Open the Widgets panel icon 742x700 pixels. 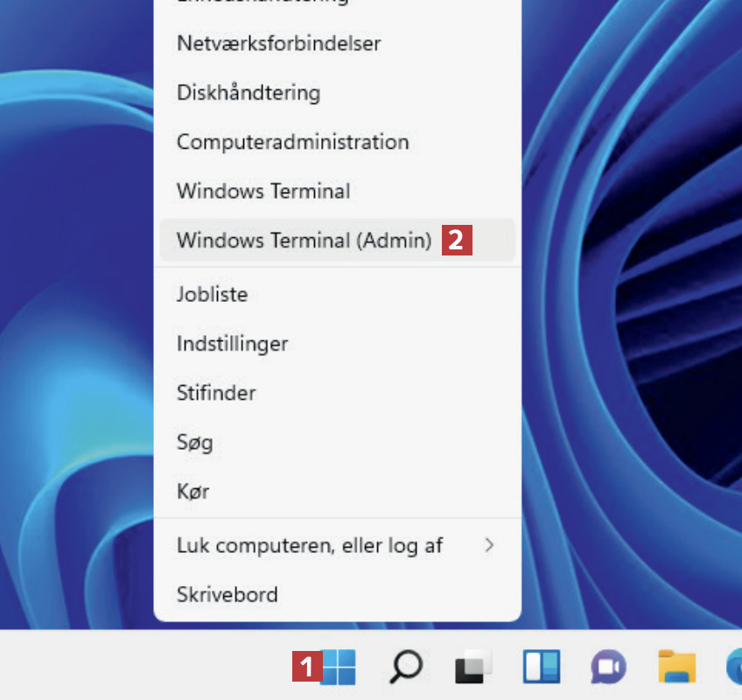point(541,668)
